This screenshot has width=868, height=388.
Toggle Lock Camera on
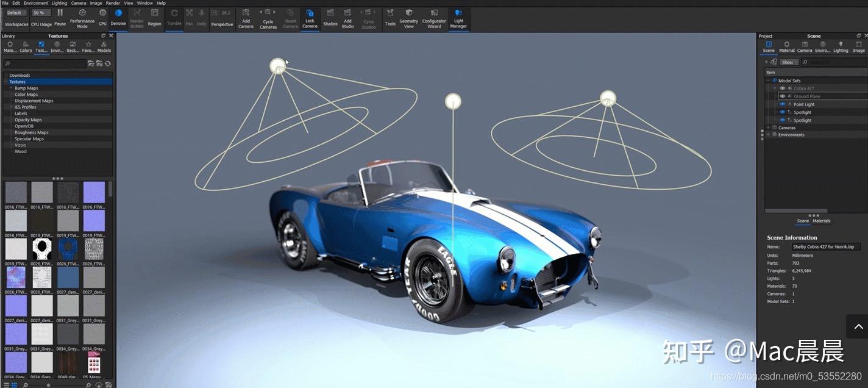(x=310, y=17)
